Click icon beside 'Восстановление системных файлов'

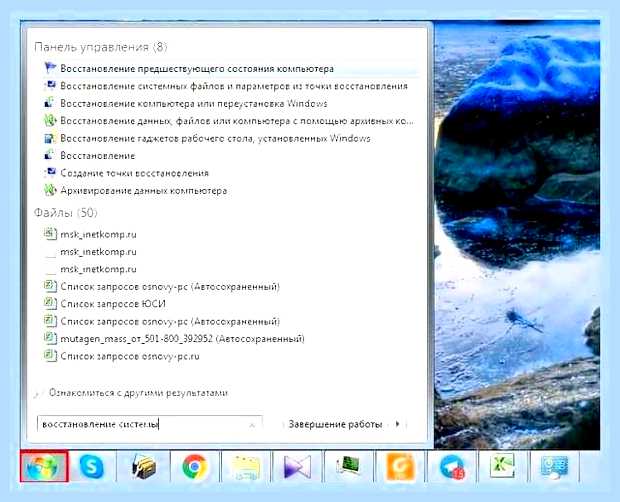[49, 85]
